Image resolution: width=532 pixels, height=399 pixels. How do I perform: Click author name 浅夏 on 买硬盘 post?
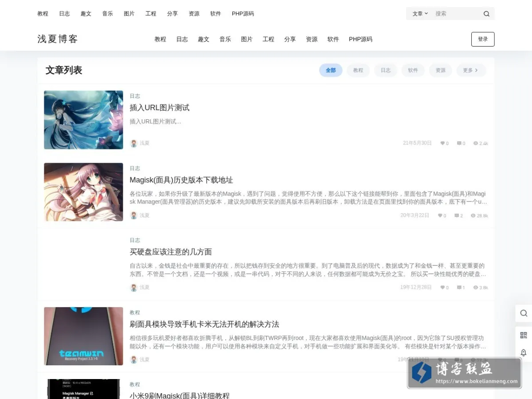[145, 287]
